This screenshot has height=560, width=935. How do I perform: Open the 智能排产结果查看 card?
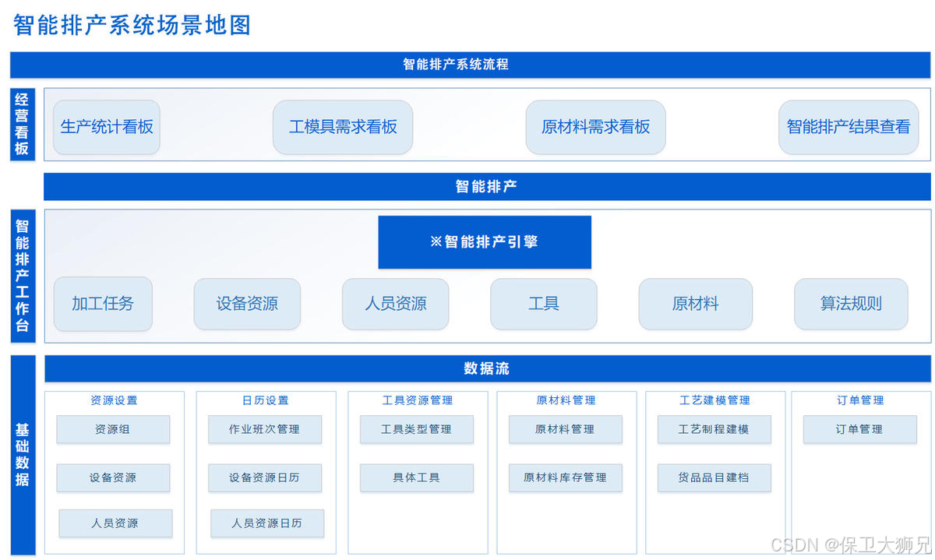coord(849,127)
